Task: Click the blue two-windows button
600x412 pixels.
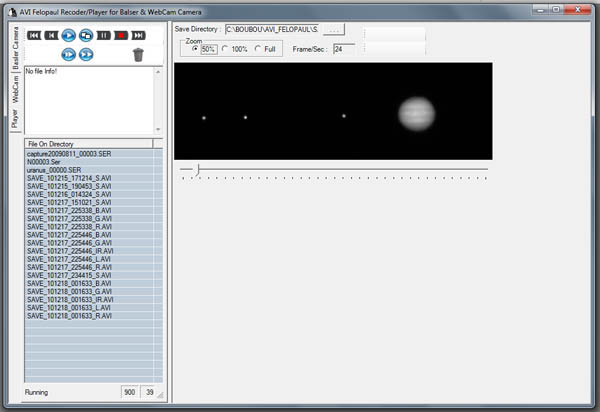Action: pyautogui.click(x=86, y=36)
